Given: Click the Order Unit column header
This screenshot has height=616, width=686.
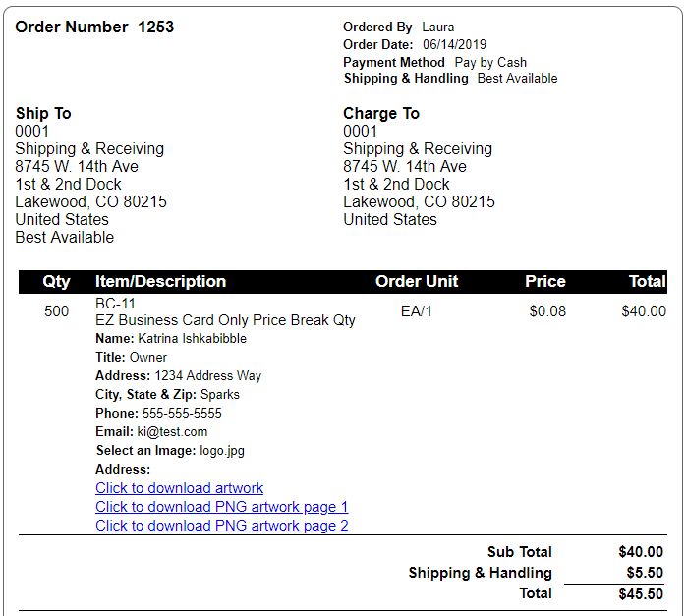Looking at the screenshot, I should [417, 282].
